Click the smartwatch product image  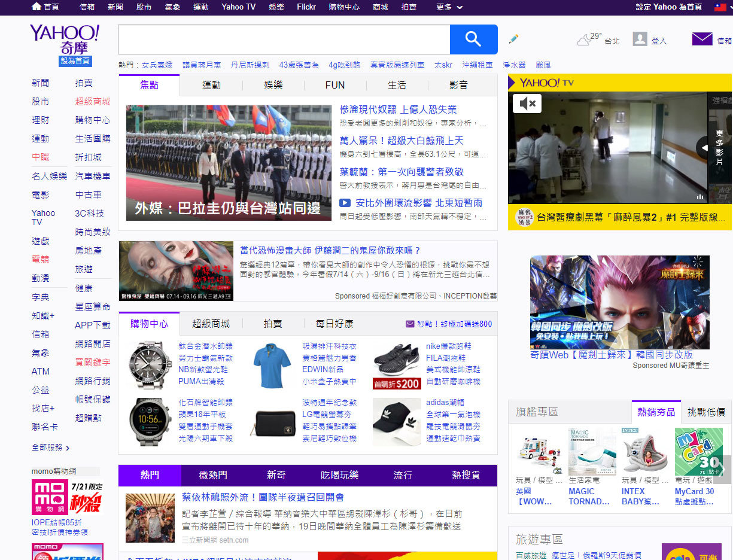[150, 421]
